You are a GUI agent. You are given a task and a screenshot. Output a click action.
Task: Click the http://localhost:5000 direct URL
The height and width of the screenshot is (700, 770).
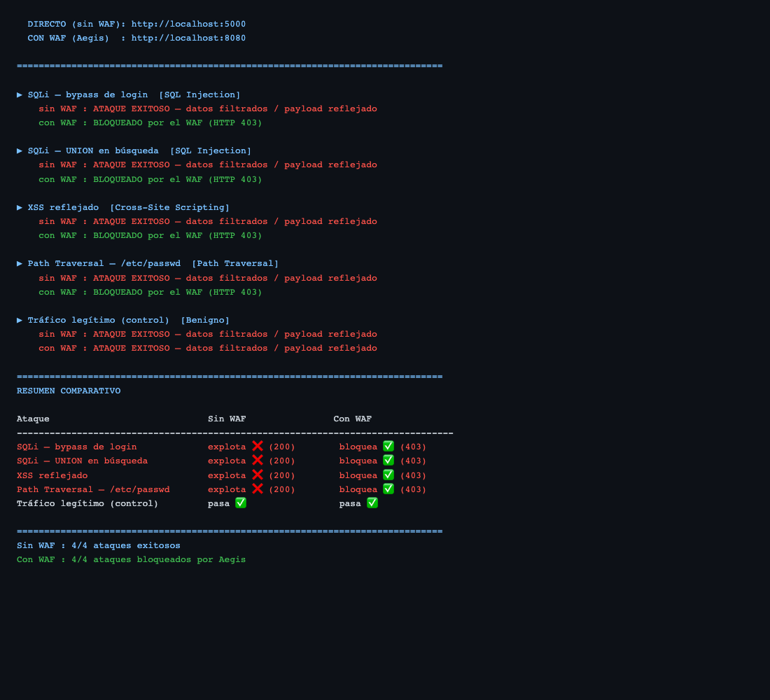pyautogui.click(x=188, y=24)
